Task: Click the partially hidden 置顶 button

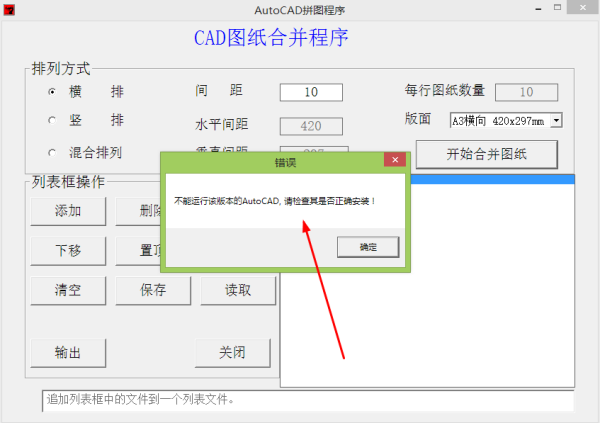Action: (138, 251)
